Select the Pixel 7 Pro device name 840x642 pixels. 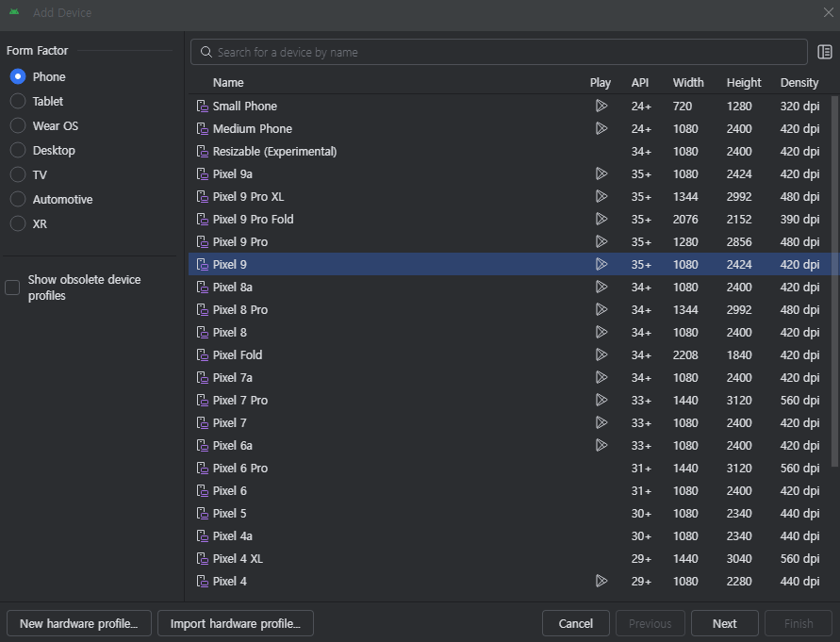tap(240, 400)
